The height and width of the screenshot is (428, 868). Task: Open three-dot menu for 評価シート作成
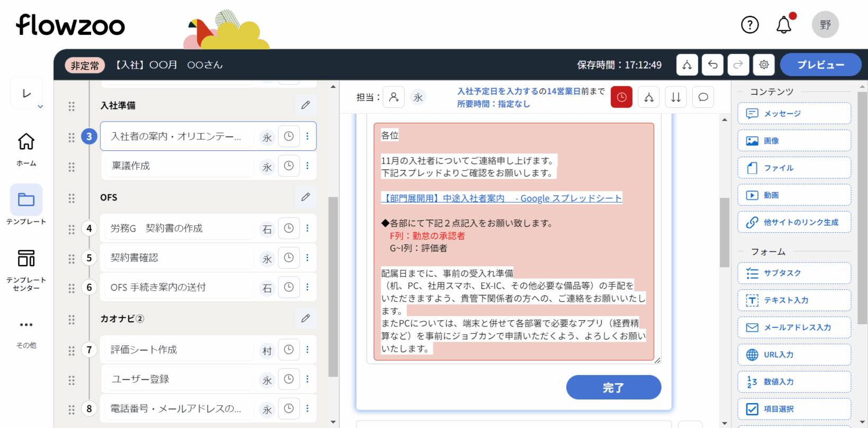[308, 350]
